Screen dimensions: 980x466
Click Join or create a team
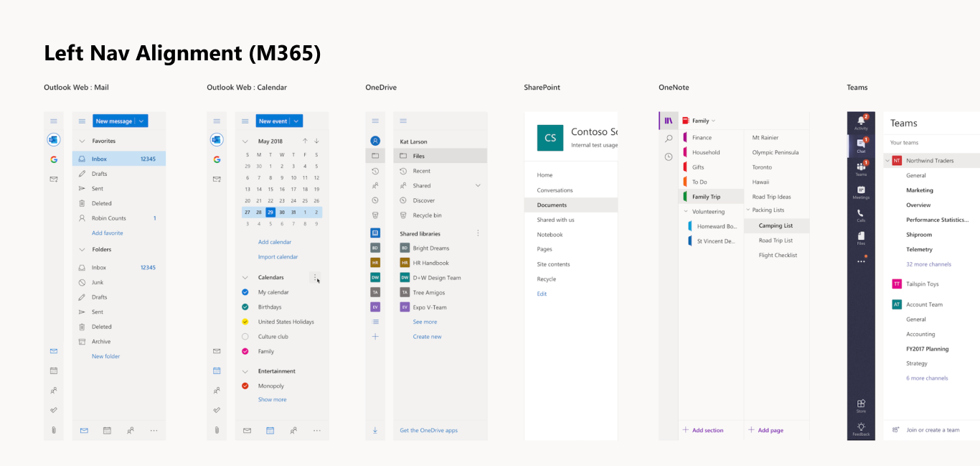(933, 430)
